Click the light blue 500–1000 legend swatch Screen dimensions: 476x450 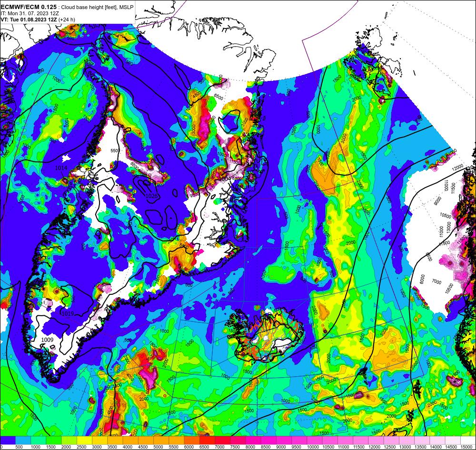pyautogui.click(x=23, y=440)
